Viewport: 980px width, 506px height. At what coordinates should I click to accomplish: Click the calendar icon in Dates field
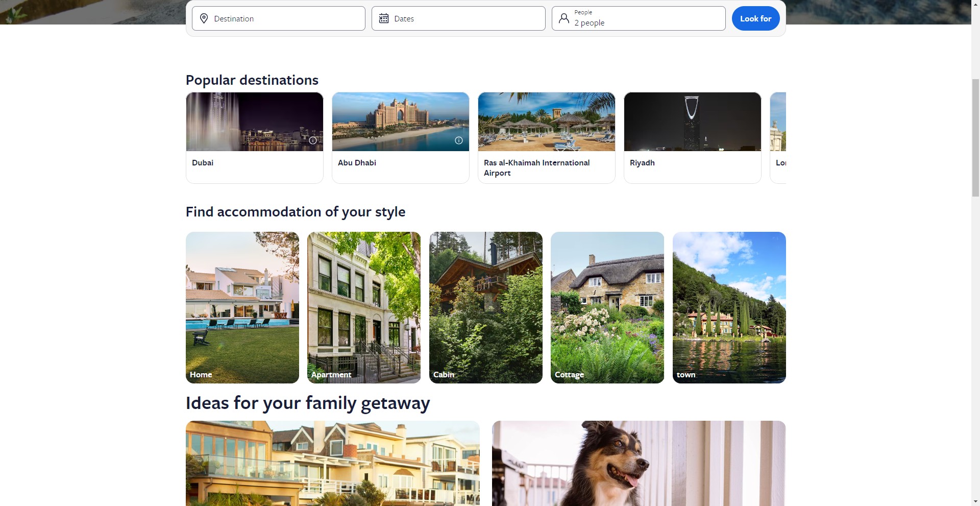point(384,18)
